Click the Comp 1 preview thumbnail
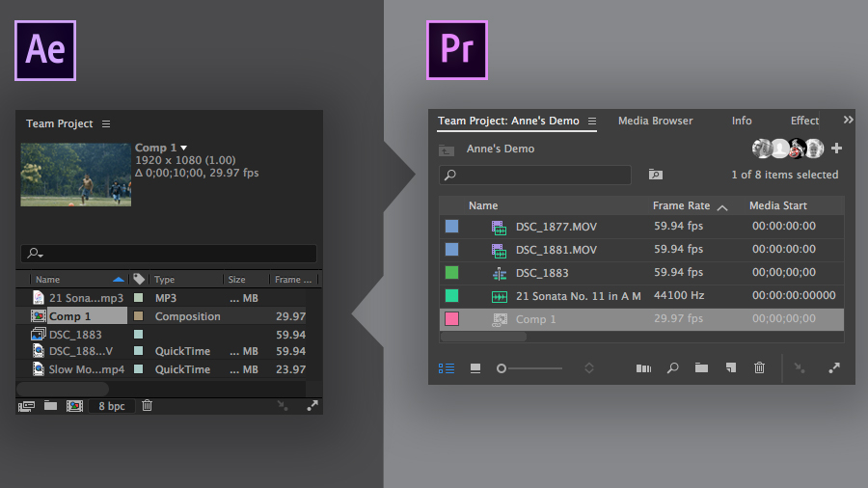The height and width of the screenshot is (488, 868). (76, 175)
